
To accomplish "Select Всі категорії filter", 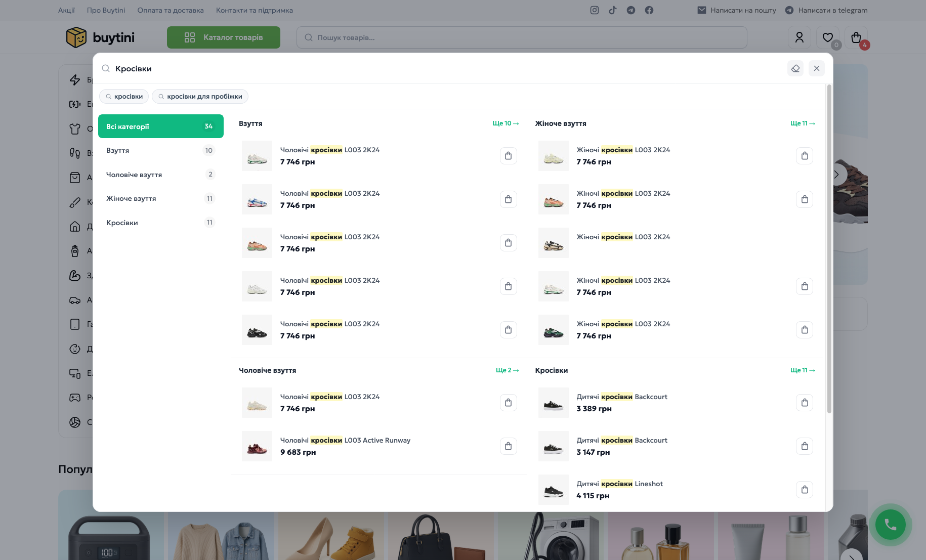I will [x=161, y=126].
